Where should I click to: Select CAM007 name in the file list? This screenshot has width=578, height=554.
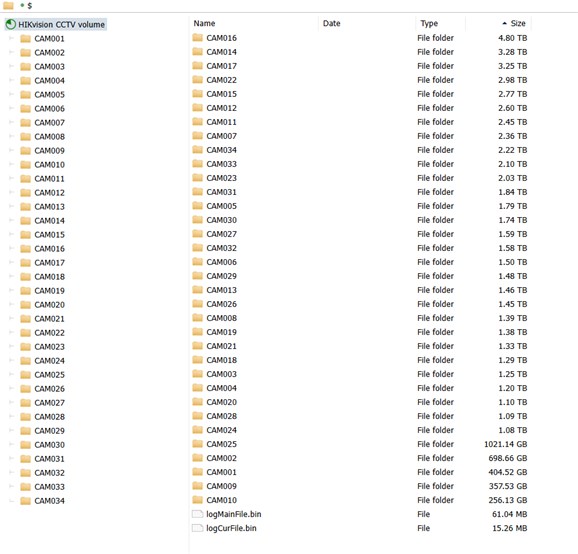[222, 136]
